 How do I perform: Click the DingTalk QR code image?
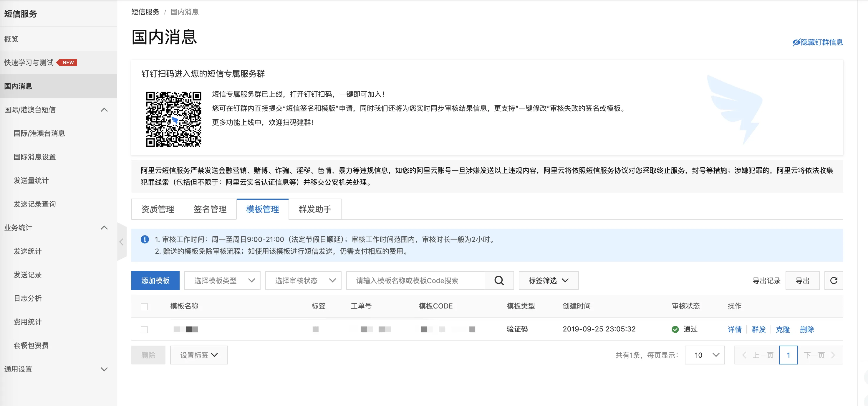pyautogui.click(x=173, y=119)
